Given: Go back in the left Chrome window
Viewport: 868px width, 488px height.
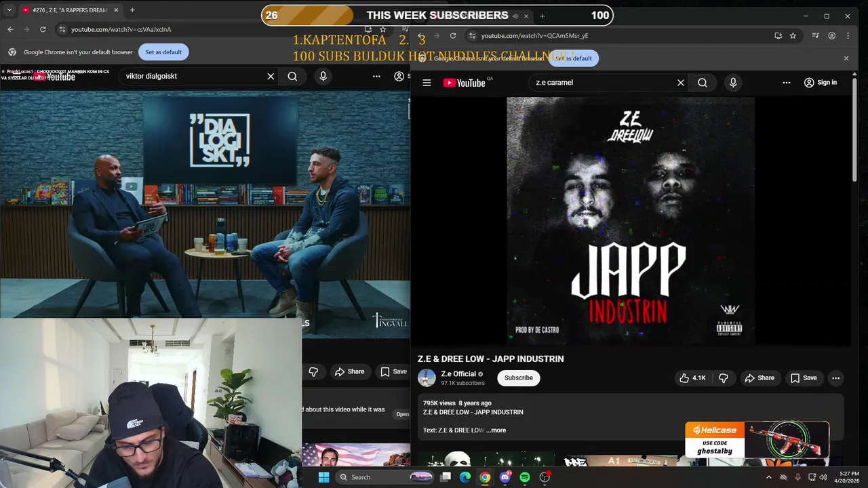Looking at the screenshot, I should pos(10,29).
